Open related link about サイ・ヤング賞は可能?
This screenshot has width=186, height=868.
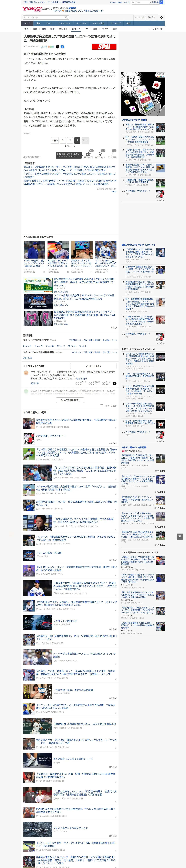(70, 167)
